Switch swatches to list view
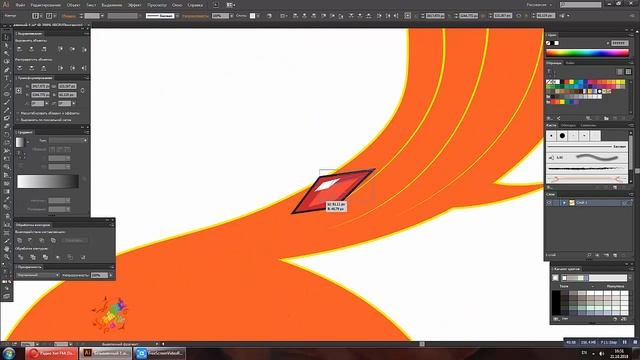This screenshot has height=360, width=640. click(620, 71)
